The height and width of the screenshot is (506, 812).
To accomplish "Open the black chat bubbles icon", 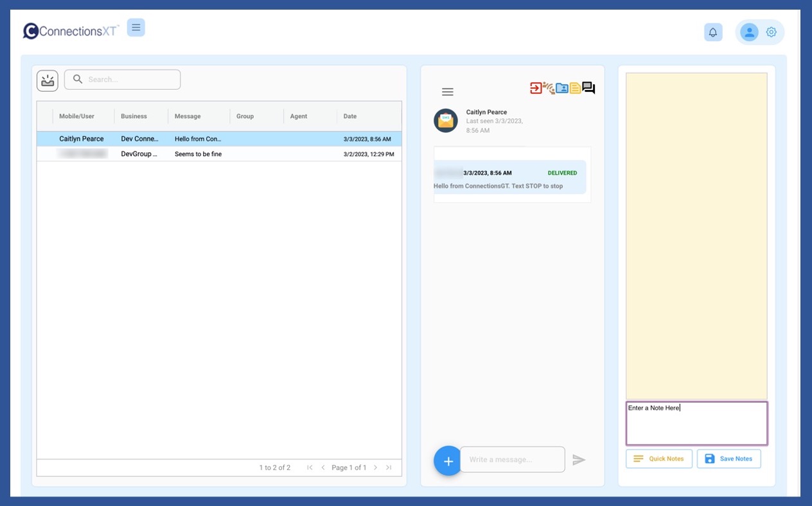I will click(588, 88).
